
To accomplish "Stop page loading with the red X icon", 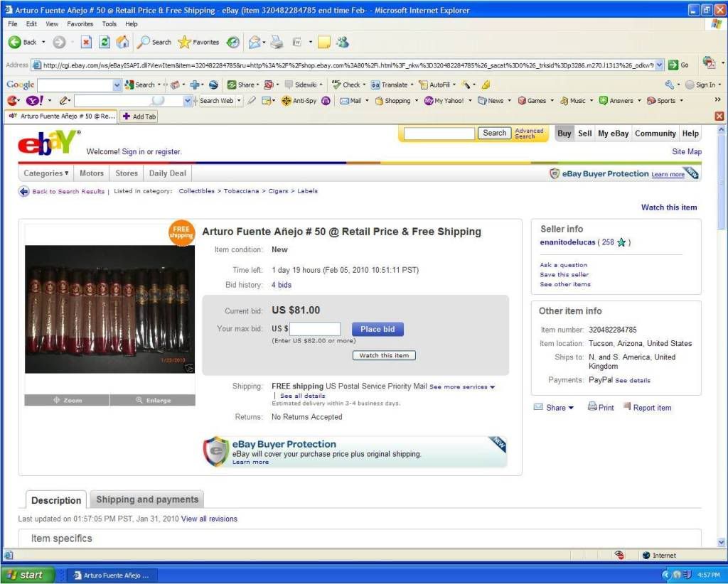I will click(86, 42).
